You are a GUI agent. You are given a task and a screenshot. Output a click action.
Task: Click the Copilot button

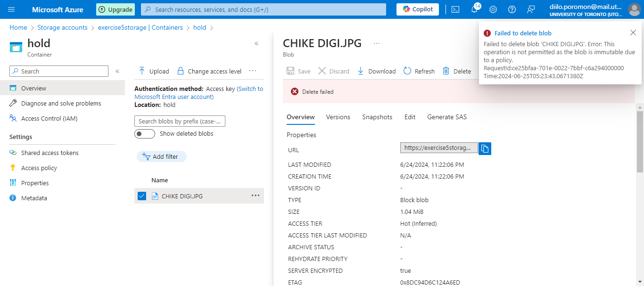418,9
